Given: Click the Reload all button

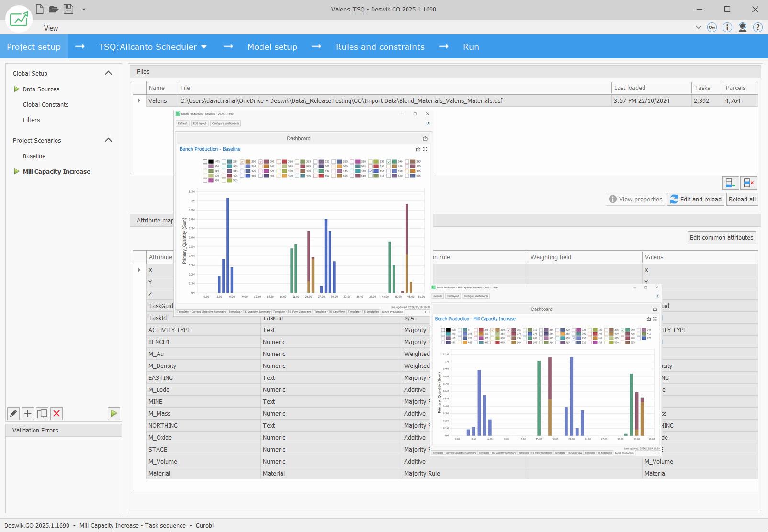Looking at the screenshot, I should click(742, 199).
